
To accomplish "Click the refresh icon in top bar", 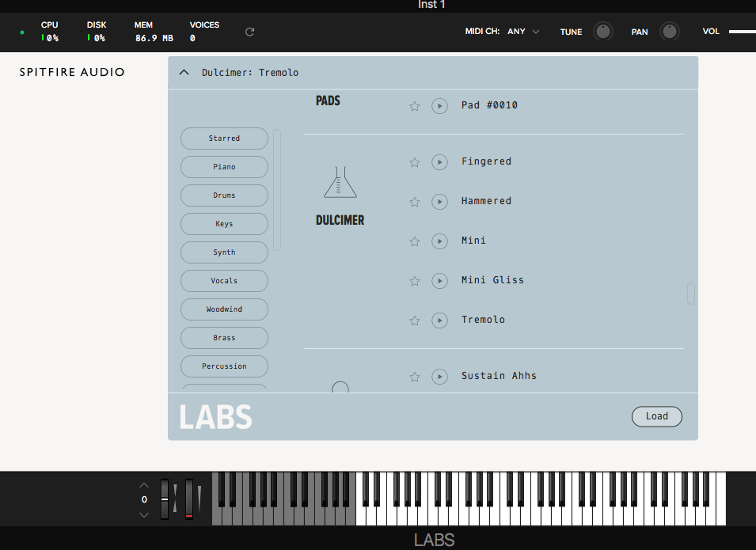I will click(249, 32).
